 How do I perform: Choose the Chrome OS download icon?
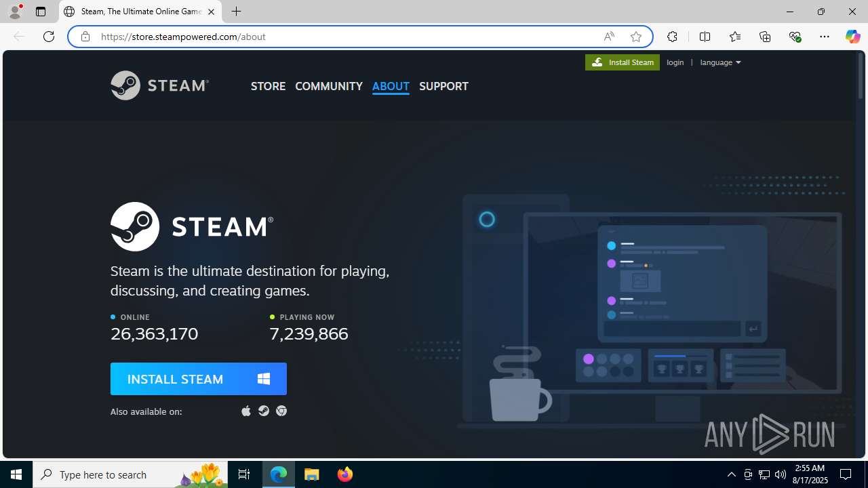[281, 411]
